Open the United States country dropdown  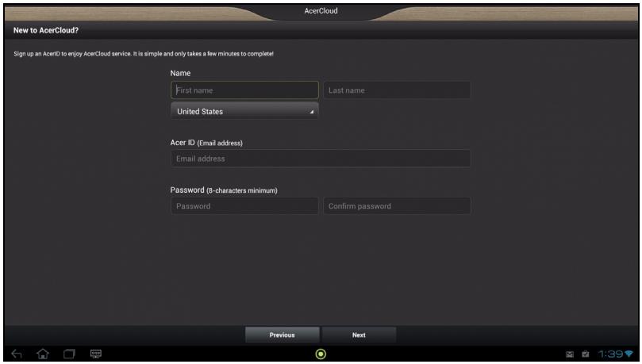pos(244,111)
